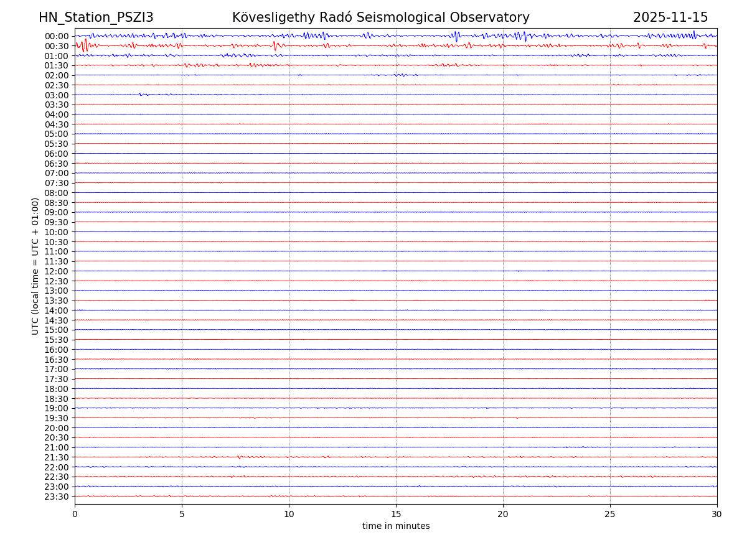Pick the 12:00 row time label
This screenshot has width=747, height=560.
click(x=57, y=271)
